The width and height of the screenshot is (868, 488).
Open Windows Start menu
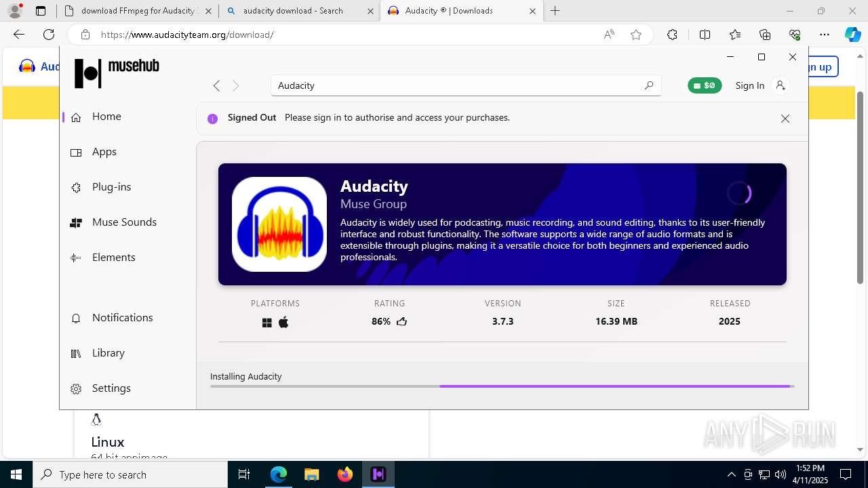coord(16,474)
